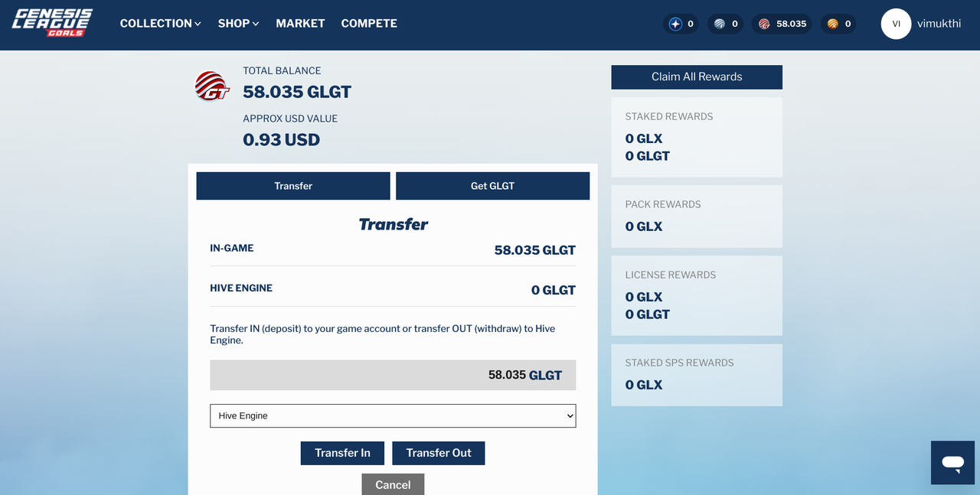Click the red GLGT token icon in header
Image resolution: width=980 pixels, height=495 pixels.
pos(764,24)
